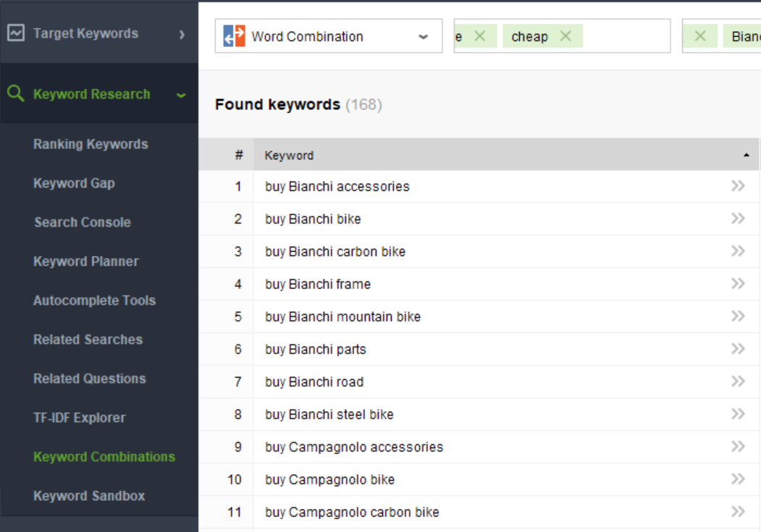
Task: Click double arrow for 'buy Bianchi road'
Action: 738,381
